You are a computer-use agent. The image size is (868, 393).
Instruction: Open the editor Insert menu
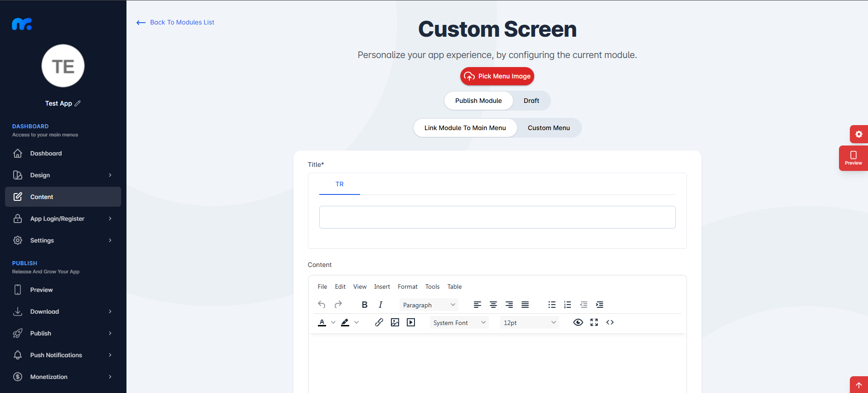pos(382,286)
